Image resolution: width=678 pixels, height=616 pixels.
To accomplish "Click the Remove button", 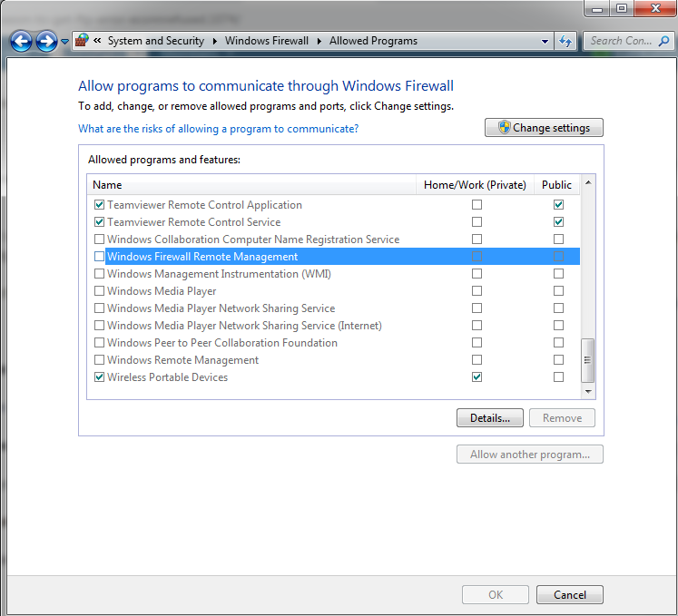I will (x=562, y=418).
